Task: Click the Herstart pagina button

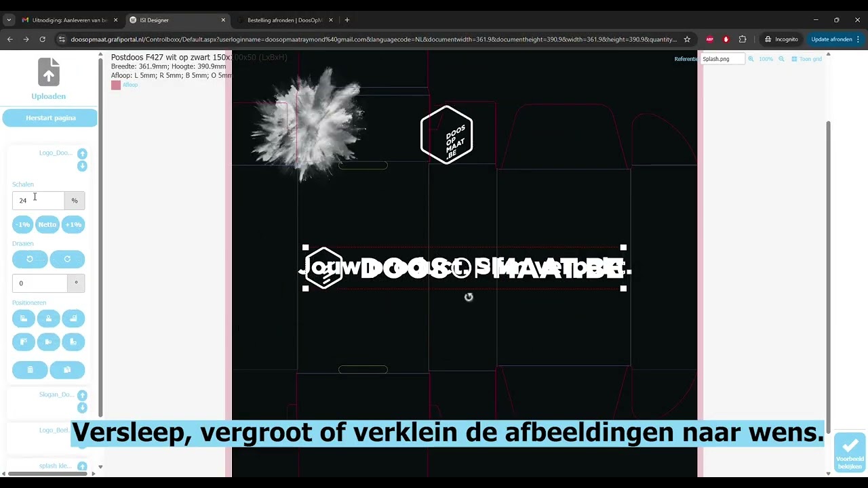Action: (x=50, y=118)
